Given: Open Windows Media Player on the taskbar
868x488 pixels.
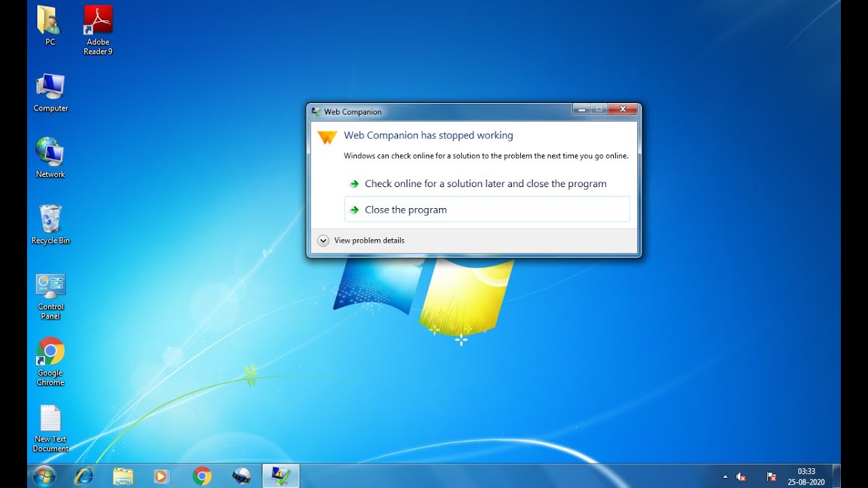Looking at the screenshot, I should [x=161, y=476].
